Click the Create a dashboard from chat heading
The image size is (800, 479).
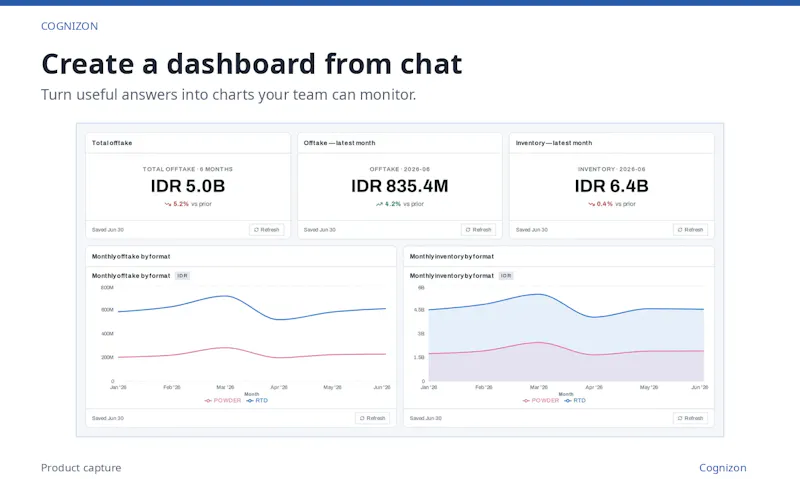[x=252, y=64]
